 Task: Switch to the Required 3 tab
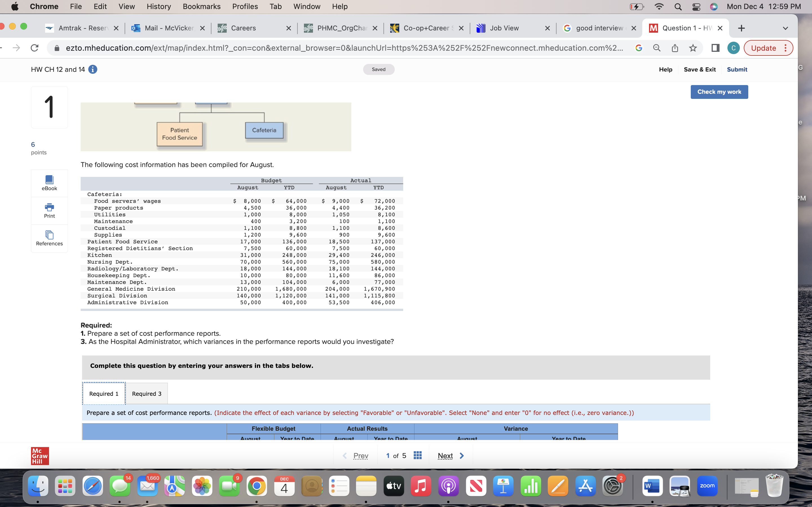[x=147, y=394]
